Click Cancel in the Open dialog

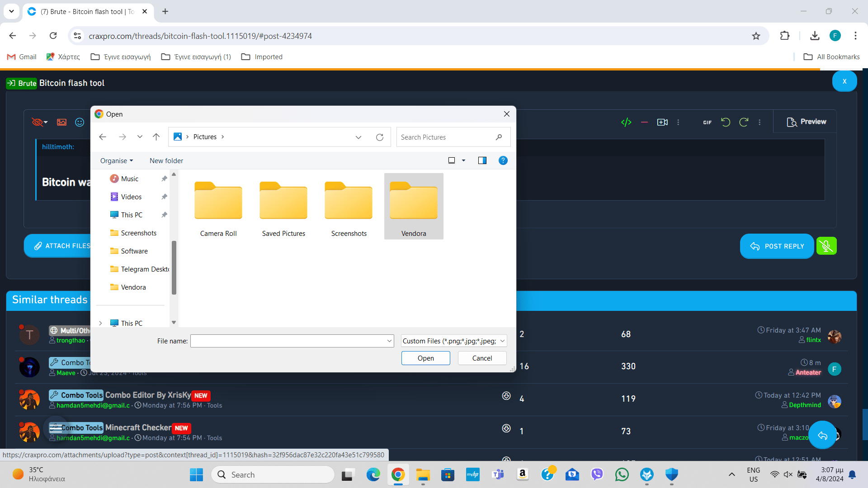coord(482,358)
